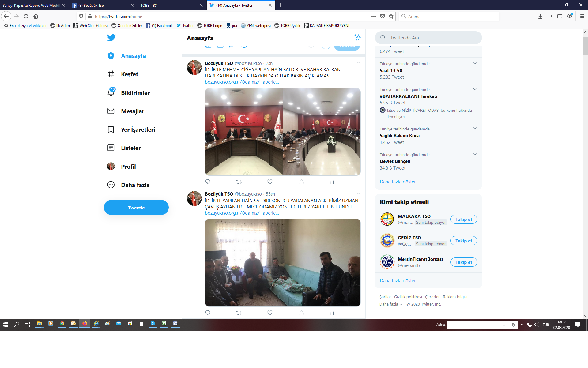Open link in the Ayhan Ertemiz tweet
The width and height of the screenshot is (588, 368).
coord(242,213)
